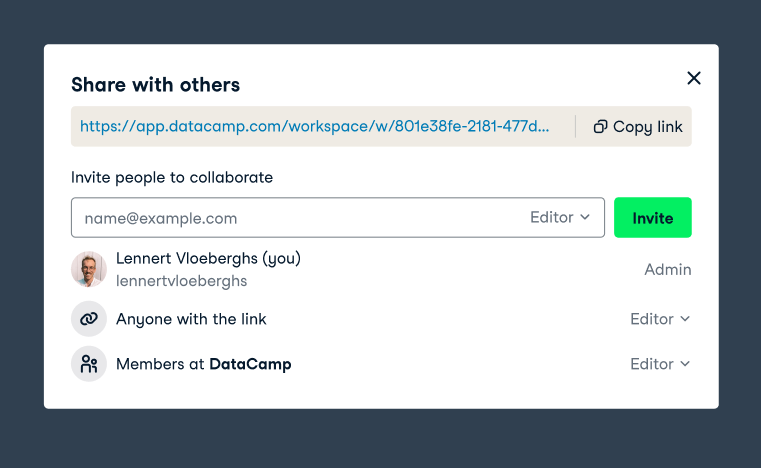This screenshot has height=468, width=761.
Task: Click the chain link icon
Action: [x=89, y=318]
